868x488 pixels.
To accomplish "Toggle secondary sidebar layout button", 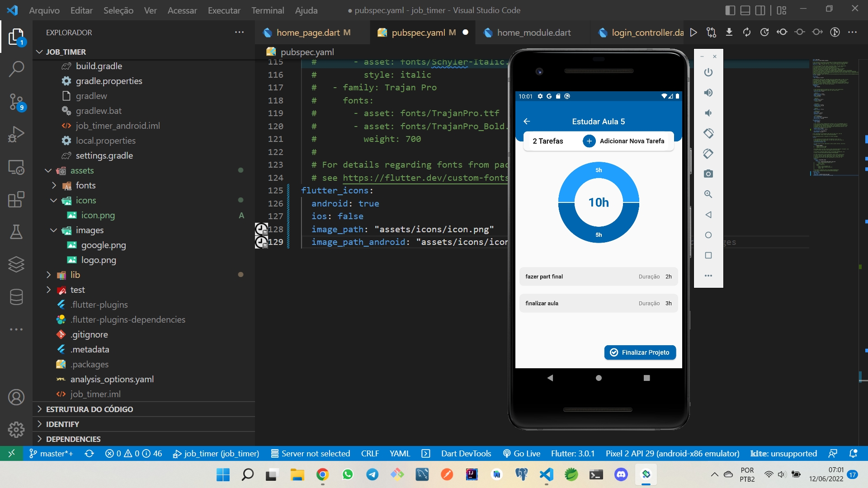I will 760,10.
